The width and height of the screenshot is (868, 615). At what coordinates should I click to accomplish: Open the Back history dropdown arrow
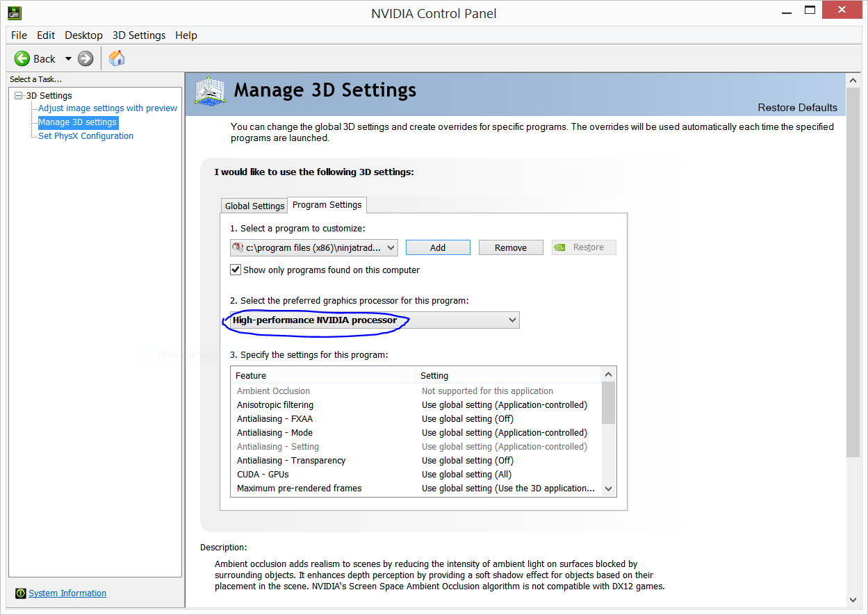[x=68, y=59]
